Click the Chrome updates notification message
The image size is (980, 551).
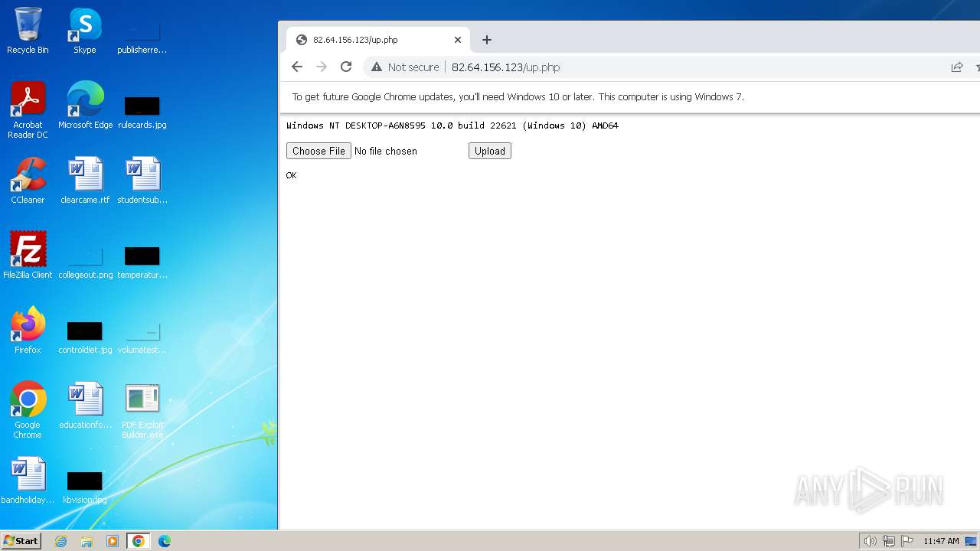click(518, 97)
